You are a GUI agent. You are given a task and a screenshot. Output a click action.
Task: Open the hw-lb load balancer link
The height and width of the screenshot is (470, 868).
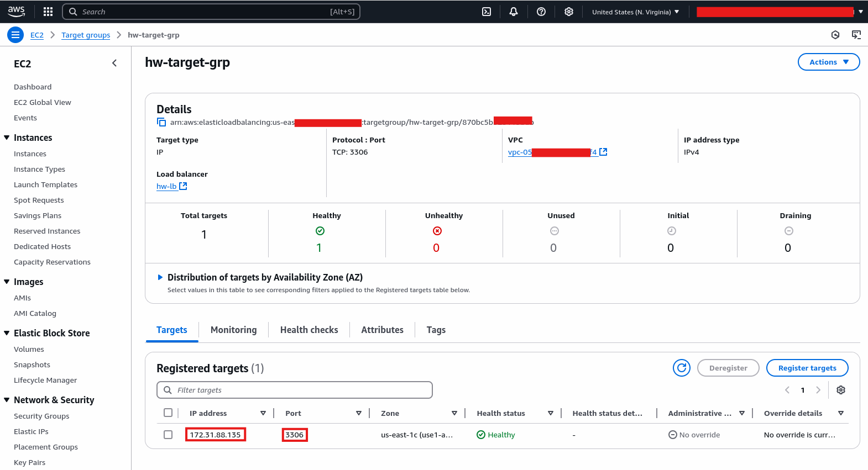166,186
